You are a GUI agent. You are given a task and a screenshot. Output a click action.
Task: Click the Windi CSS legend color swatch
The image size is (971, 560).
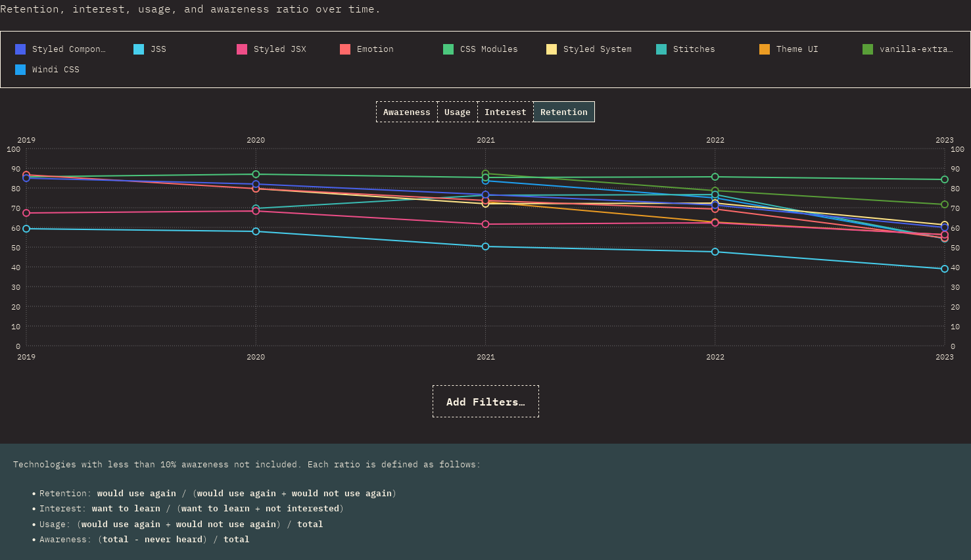click(20, 70)
